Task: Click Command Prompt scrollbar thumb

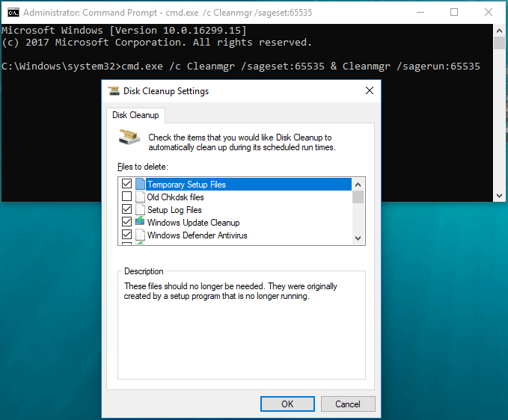Action: (x=499, y=43)
